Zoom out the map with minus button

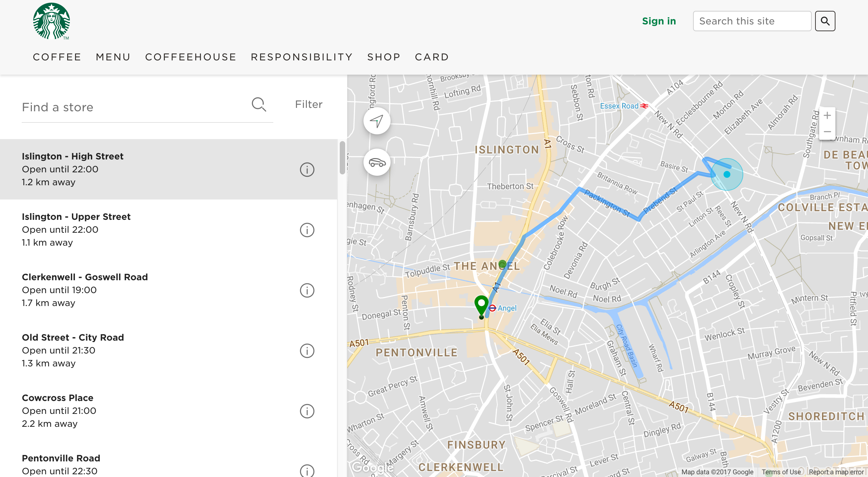point(827,132)
